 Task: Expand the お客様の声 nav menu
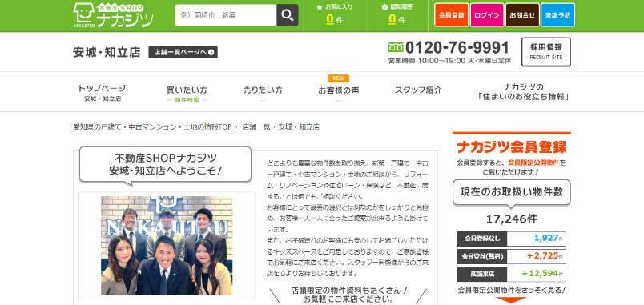pyautogui.click(x=339, y=94)
